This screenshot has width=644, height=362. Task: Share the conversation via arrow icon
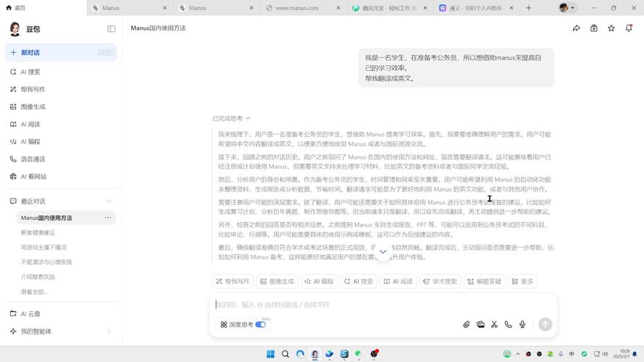pos(576,28)
